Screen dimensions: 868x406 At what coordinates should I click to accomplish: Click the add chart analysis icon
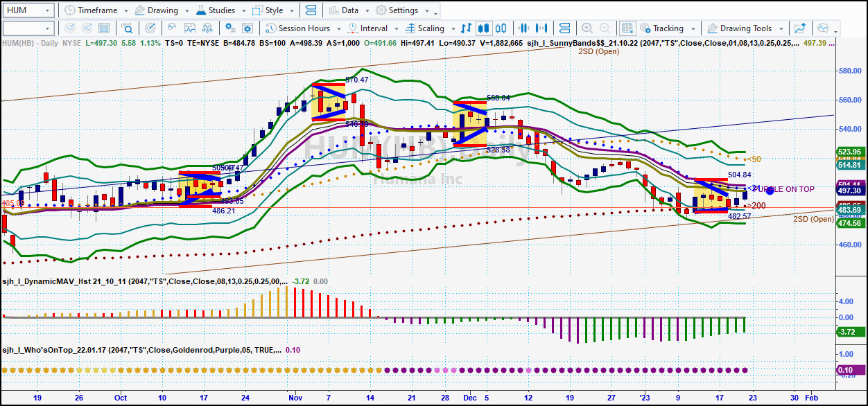(x=801, y=28)
